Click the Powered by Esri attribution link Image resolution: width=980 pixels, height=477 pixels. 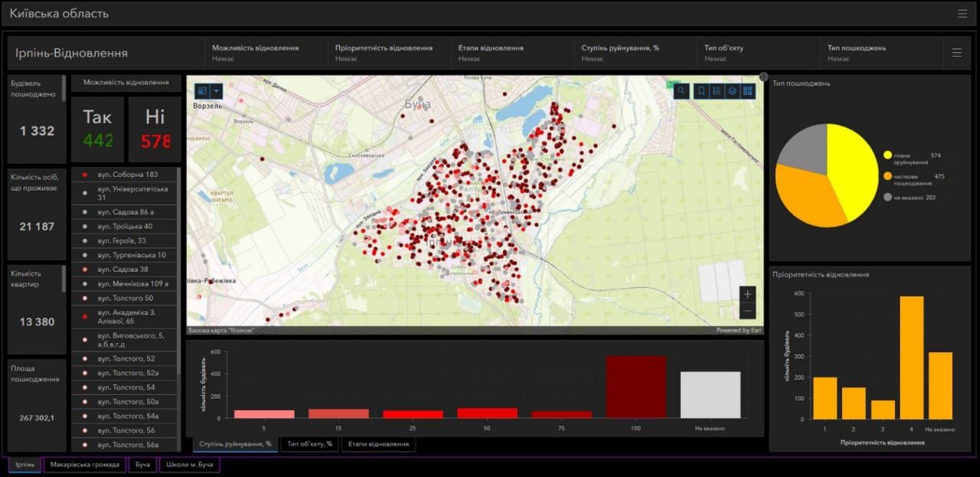coord(738,331)
